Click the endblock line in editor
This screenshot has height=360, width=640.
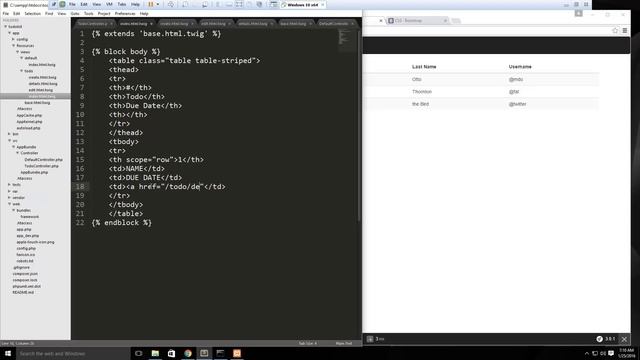point(122,222)
